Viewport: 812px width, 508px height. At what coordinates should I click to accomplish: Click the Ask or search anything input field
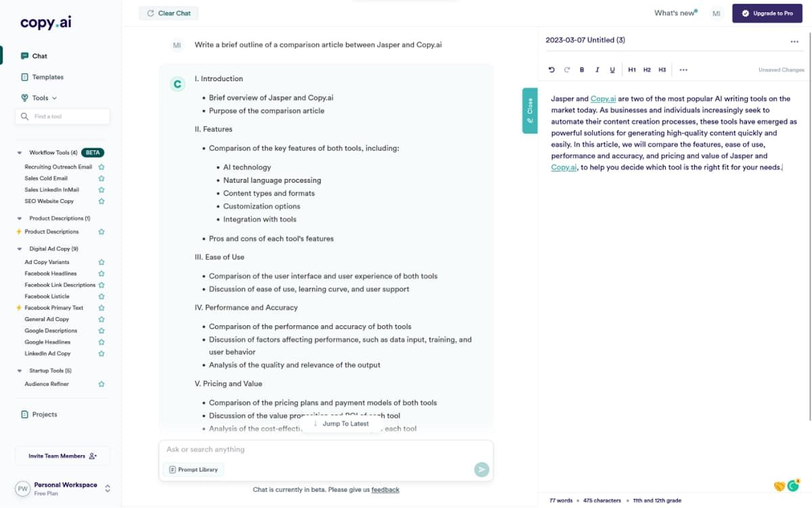(x=271, y=449)
